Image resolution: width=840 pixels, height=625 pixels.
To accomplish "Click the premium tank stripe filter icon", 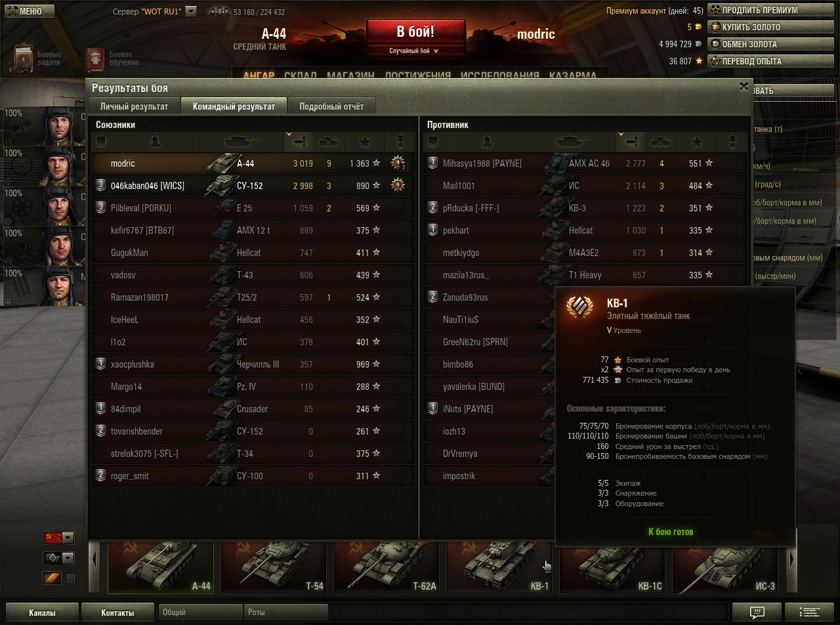I will click(52, 578).
